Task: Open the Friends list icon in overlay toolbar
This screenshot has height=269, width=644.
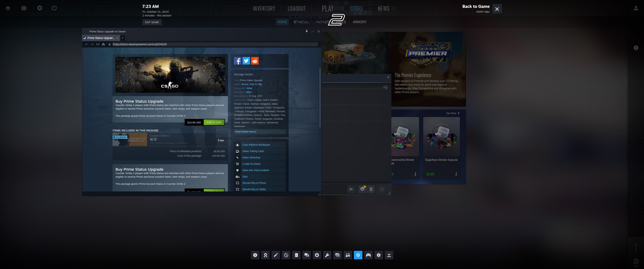Action: pos(348,255)
